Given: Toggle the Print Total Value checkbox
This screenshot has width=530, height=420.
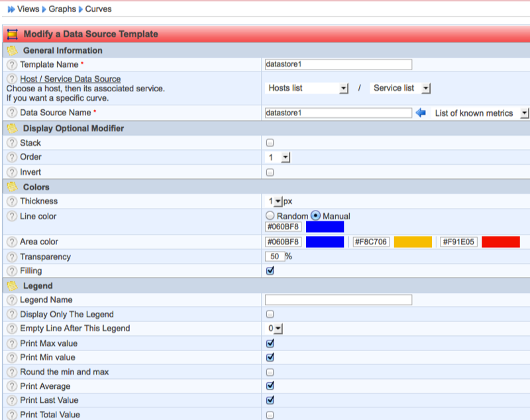Looking at the screenshot, I should click(x=270, y=415).
